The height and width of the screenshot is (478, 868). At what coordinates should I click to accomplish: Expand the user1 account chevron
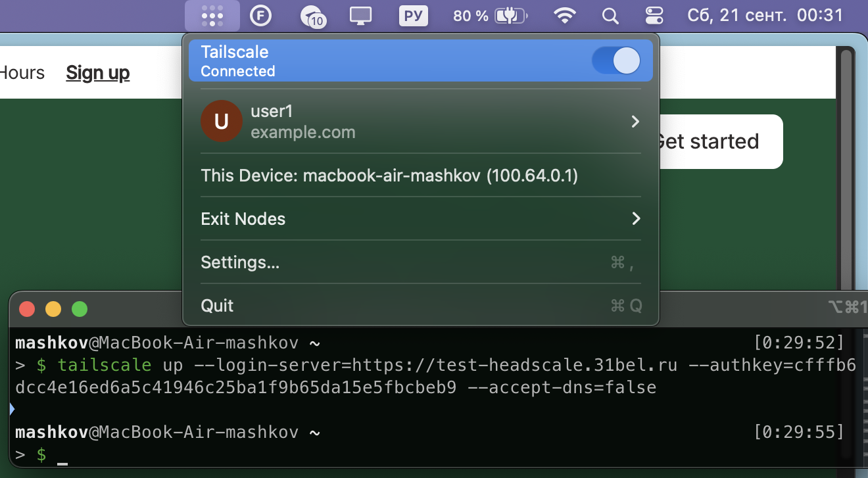point(635,122)
